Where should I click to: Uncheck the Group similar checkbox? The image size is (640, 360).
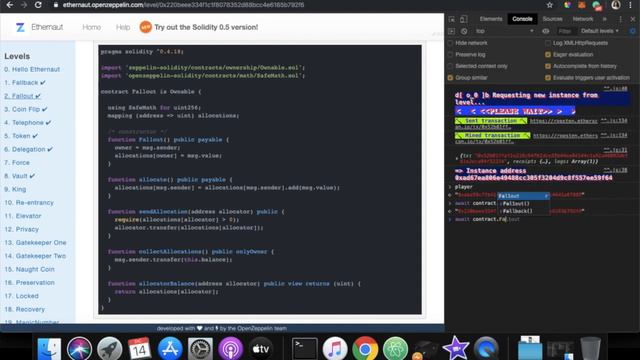coord(451,78)
